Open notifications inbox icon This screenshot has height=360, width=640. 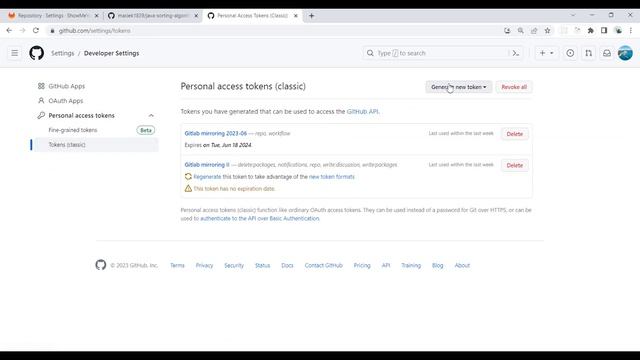(x=607, y=53)
